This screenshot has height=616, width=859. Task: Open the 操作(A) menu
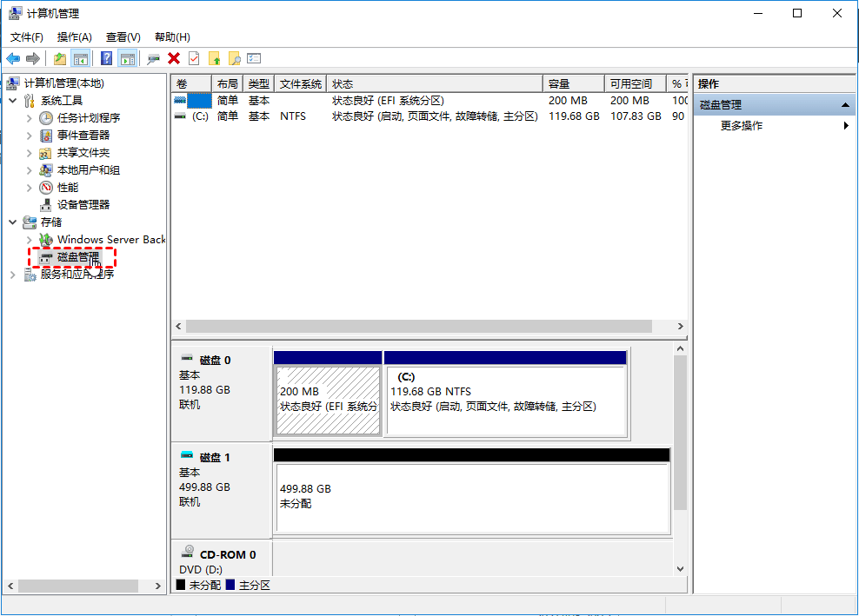[75, 37]
